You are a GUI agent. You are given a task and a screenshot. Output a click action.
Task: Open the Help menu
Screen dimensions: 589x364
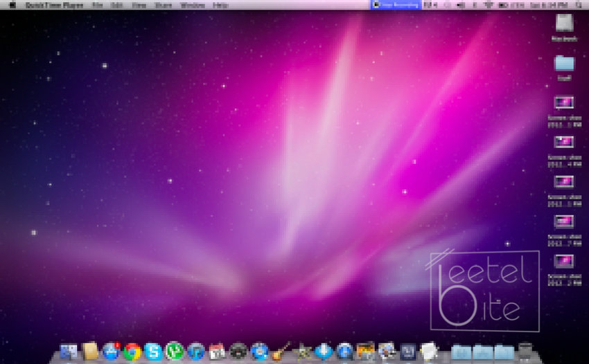click(220, 6)
